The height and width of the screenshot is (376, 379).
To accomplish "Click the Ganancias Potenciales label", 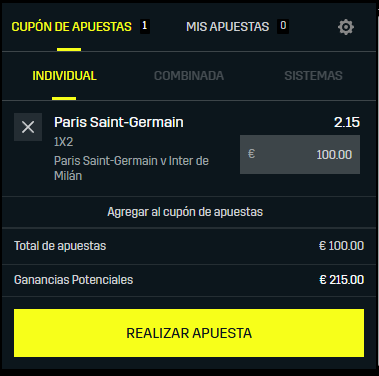I will (x=73, y=280).
